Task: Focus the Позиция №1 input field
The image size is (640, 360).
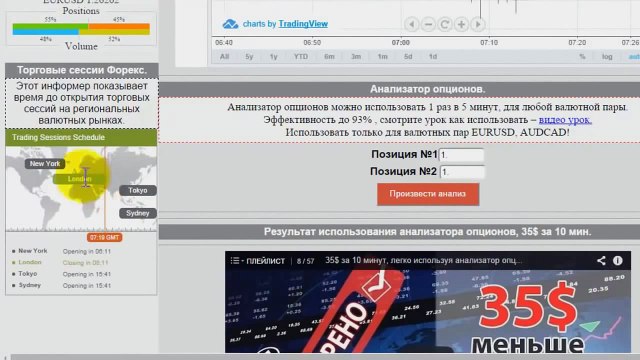Action: click(x=462, y=155)
